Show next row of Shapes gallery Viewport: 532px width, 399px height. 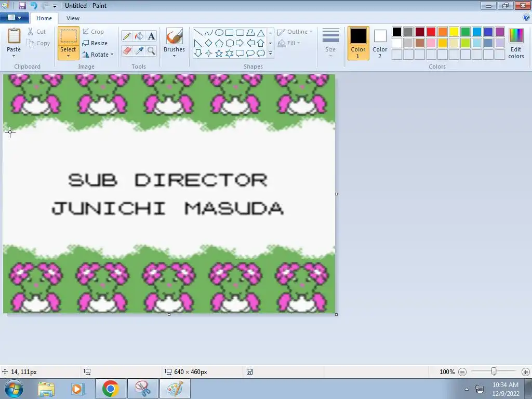pyautogui.click(x=270, y=43)
